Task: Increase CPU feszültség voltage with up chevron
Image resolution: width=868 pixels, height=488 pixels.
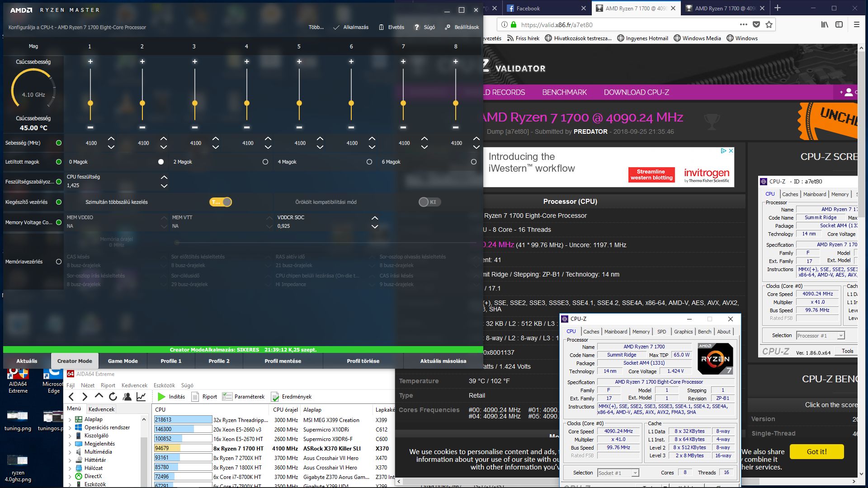Action: click(164, 178)
